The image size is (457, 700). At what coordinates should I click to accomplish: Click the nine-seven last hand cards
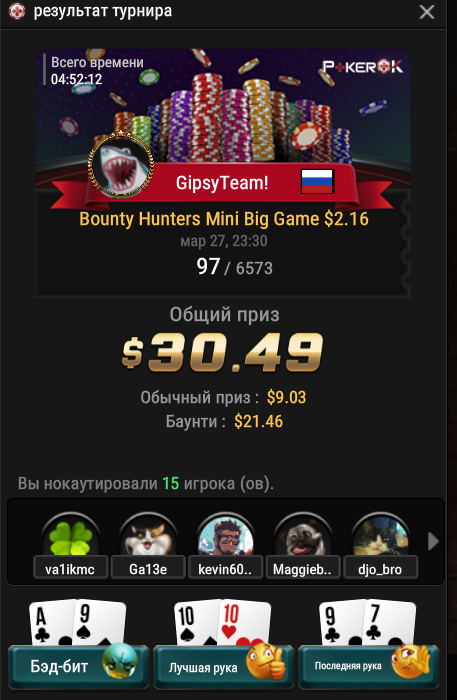point(367,622)
